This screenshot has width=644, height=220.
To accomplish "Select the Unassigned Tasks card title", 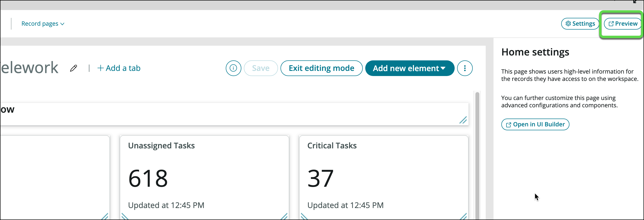I will click(x=161, y=146).
